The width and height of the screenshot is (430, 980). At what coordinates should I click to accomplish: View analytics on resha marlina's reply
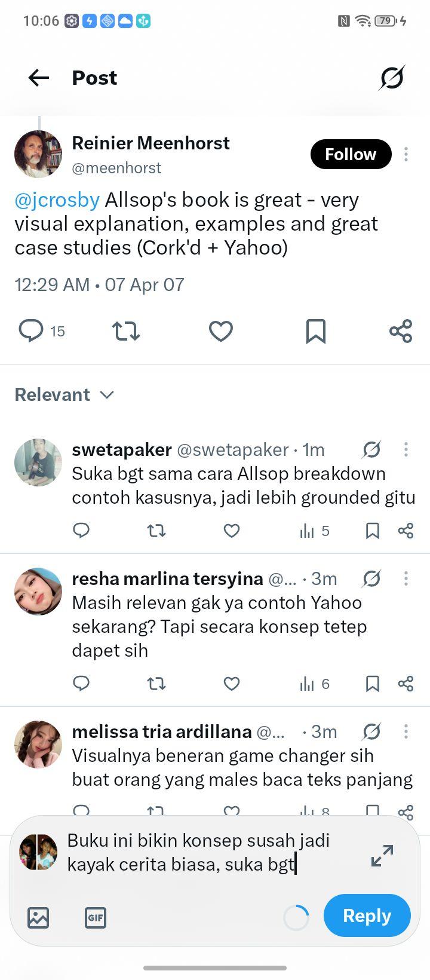pos(315,684)
